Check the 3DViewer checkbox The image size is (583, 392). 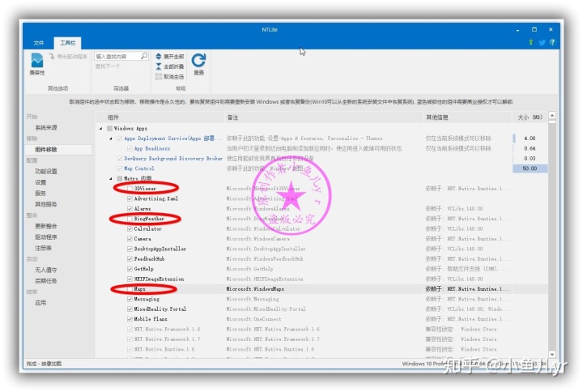[x=130, y=189]
